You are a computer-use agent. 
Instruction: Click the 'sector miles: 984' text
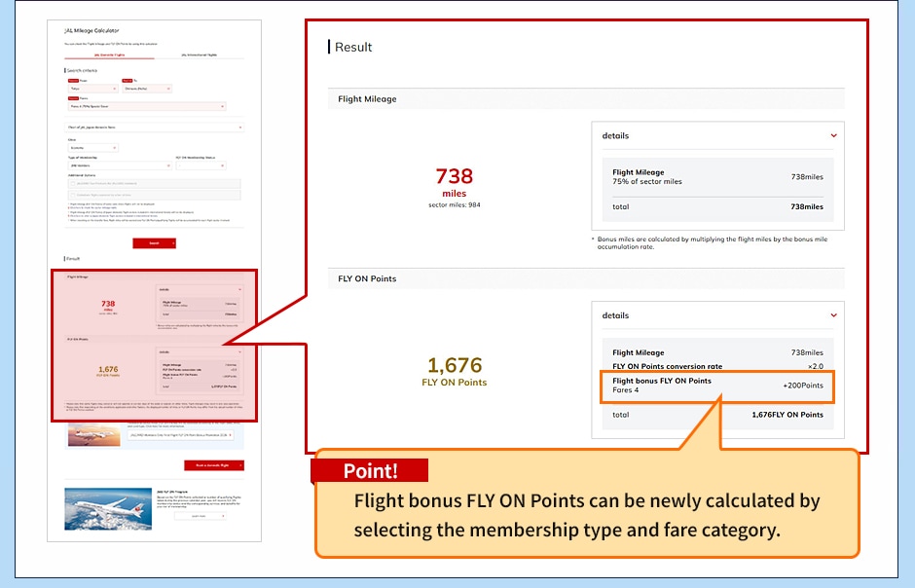point(454,204)
